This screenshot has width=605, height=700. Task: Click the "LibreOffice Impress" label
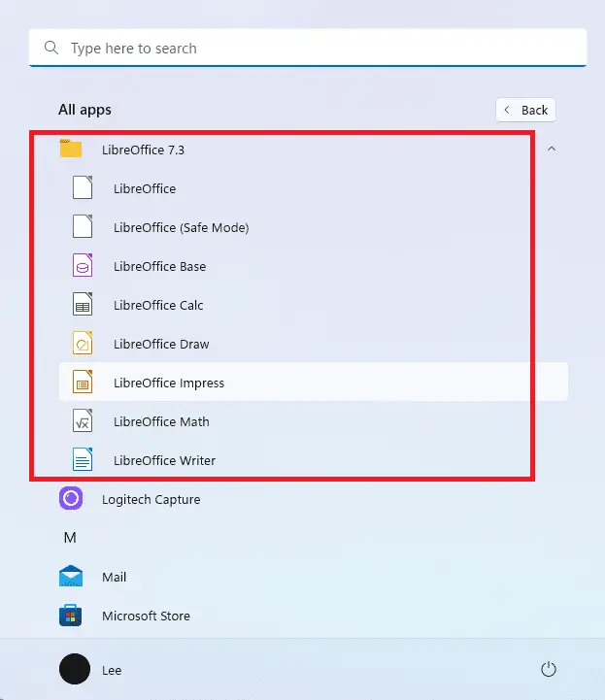(x=169, y=383)
